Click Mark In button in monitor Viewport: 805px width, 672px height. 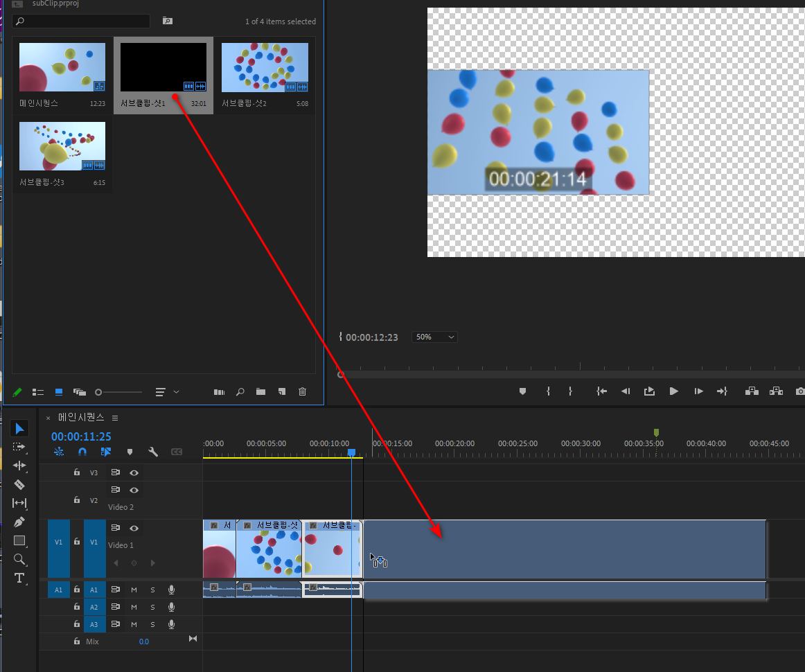point(548,391)
